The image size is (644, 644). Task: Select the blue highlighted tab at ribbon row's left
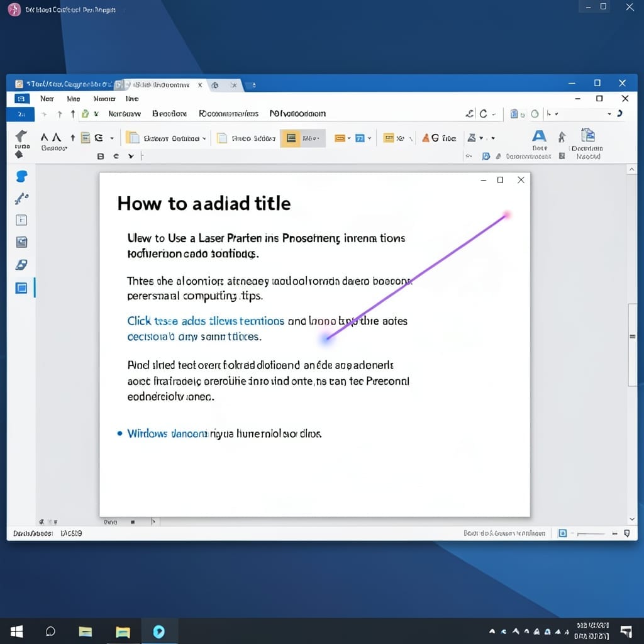pyautogui.click(x=21, y=114)
